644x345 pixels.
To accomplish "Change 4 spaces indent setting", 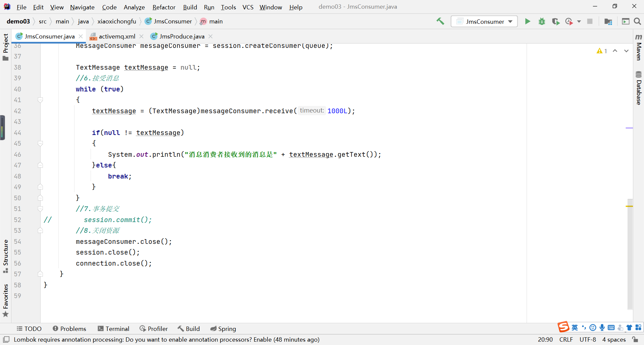I will 614,340.
